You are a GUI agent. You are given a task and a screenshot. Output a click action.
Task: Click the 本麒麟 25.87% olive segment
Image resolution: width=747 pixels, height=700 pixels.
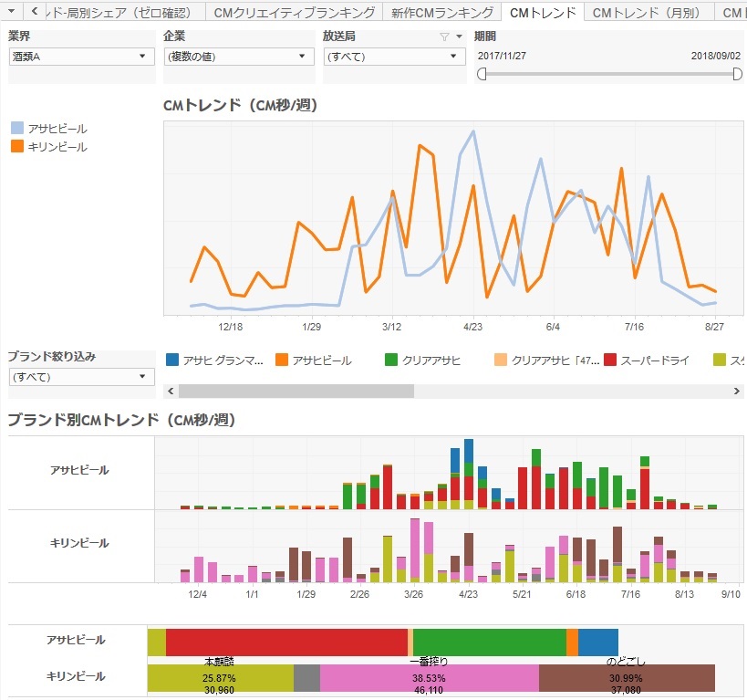[220, 677]
